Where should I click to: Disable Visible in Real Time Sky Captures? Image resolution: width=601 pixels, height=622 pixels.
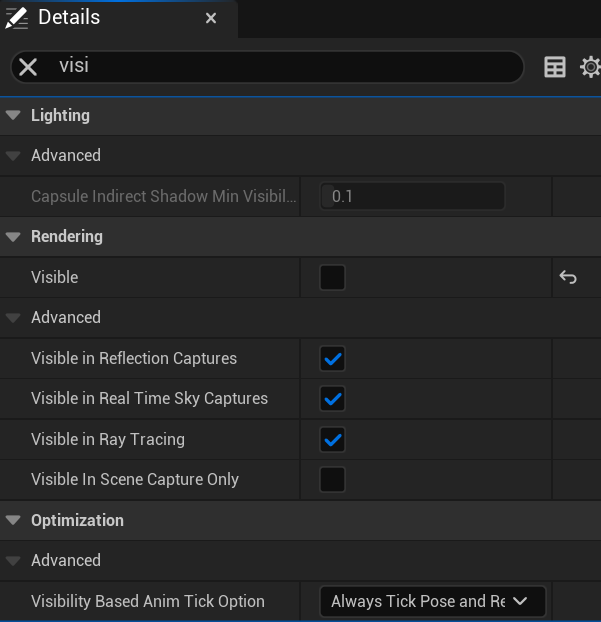tap(332, 399)
